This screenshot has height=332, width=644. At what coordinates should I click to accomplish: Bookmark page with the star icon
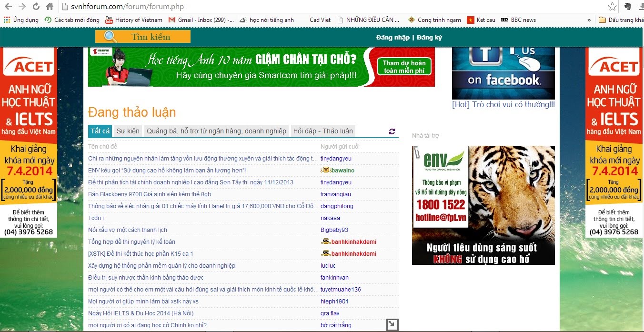pyautogui.click(x=613, y=7)
